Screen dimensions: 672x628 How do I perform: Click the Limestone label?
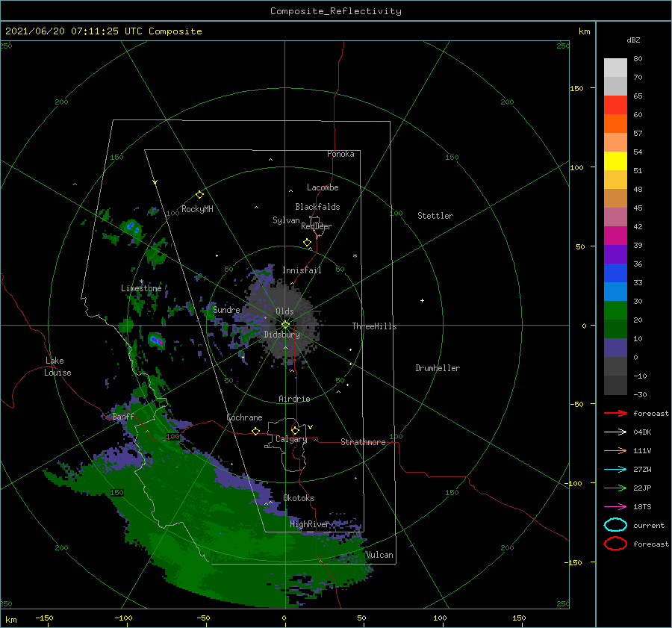click(x=141, y=288)
